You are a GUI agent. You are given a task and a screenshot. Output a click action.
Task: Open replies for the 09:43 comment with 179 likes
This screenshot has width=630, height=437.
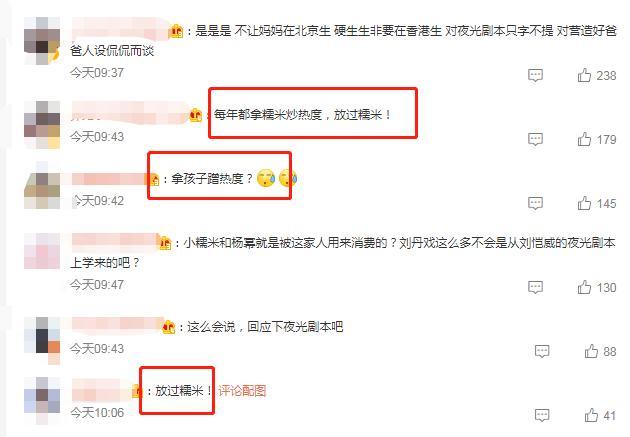click(x=535, y=139)
